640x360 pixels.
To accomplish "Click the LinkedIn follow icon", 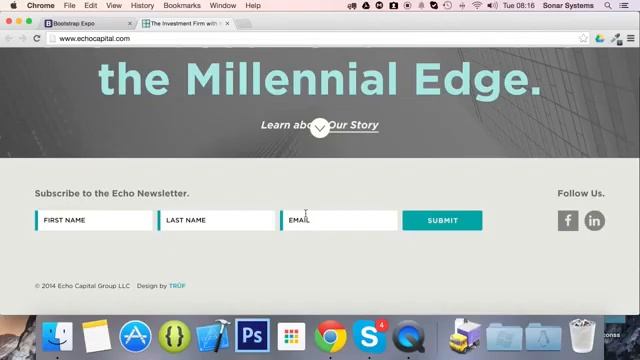I will point(594,221).
